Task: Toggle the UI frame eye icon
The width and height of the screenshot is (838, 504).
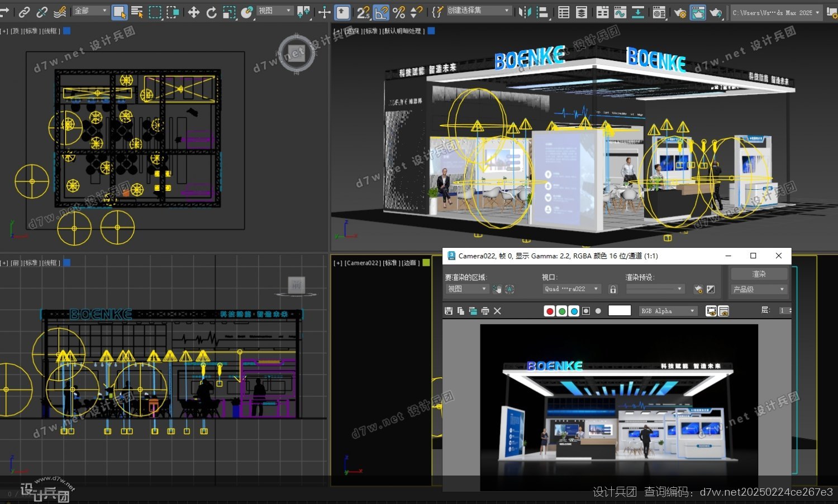Action: point(723,311)
